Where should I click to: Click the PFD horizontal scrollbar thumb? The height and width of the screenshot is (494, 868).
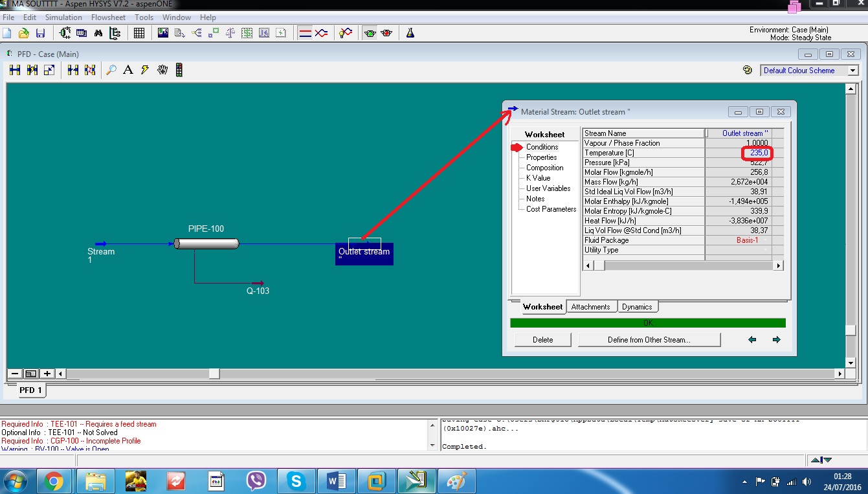214,374
